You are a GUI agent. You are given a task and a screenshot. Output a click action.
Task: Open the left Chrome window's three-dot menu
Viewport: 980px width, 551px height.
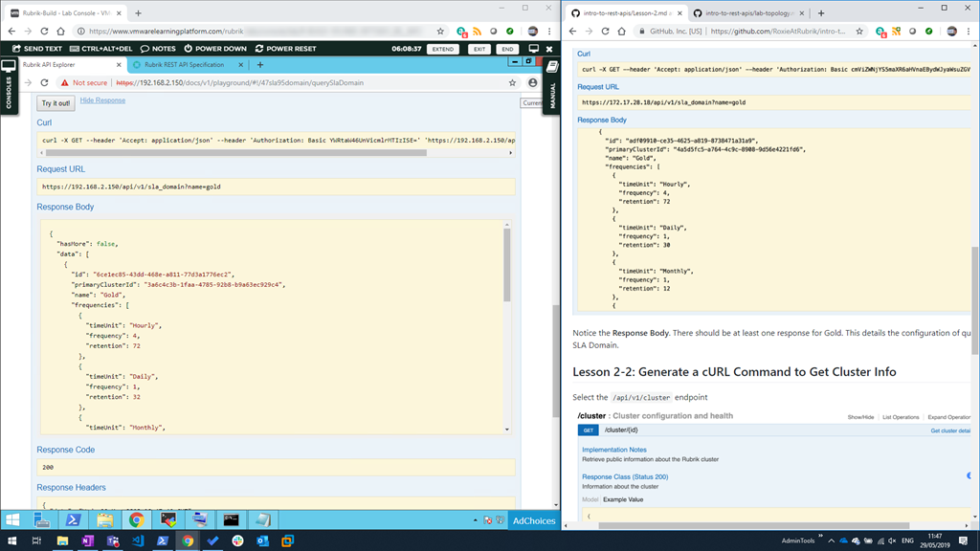pyautogui.click(x=549, y=32)
